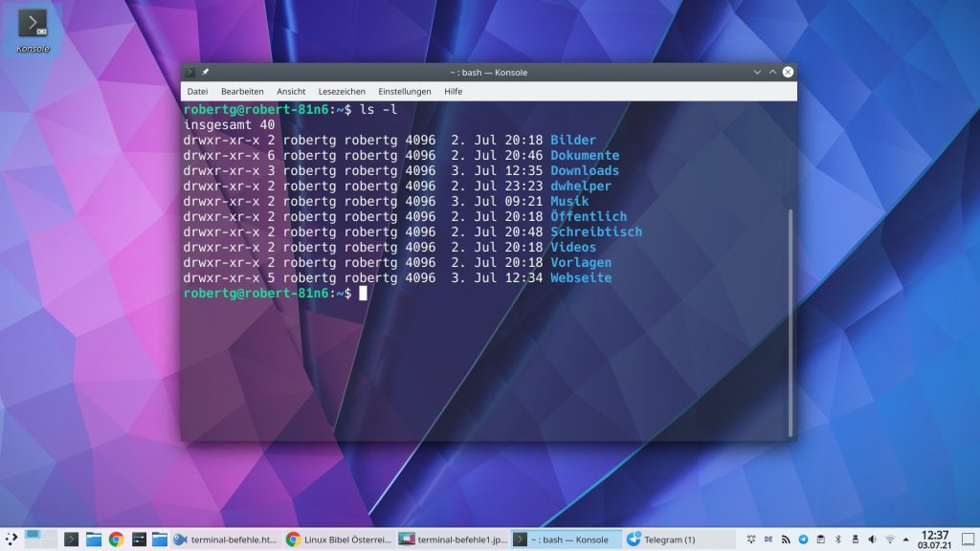Image resolution: width=980 pixels, height=551 pixels.
Task: Switch to the Linux Bibel Österrei... Chrome window
Action: click(x=339, y=540)
